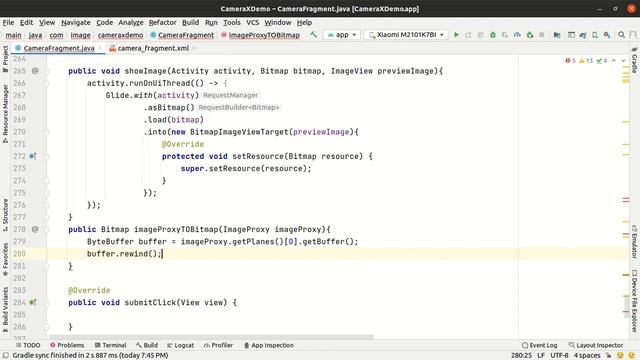Toggle the Device File Explorer panel
This screenshot has height=360, width=640.
(x=634, y=301)
